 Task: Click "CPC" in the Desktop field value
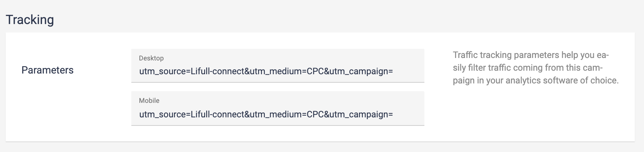315,71
